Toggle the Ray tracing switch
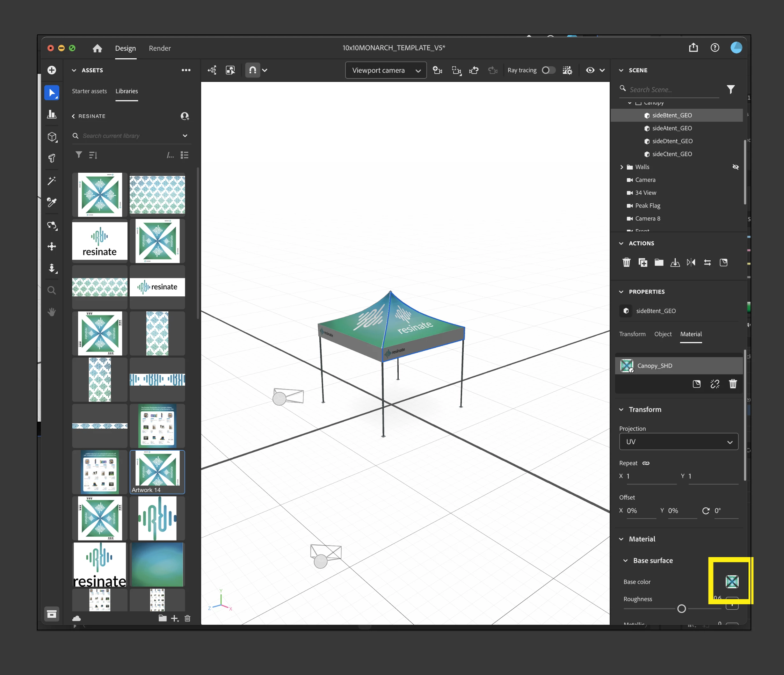This screenshot has width=784, height=675. [x=548, y=70]
